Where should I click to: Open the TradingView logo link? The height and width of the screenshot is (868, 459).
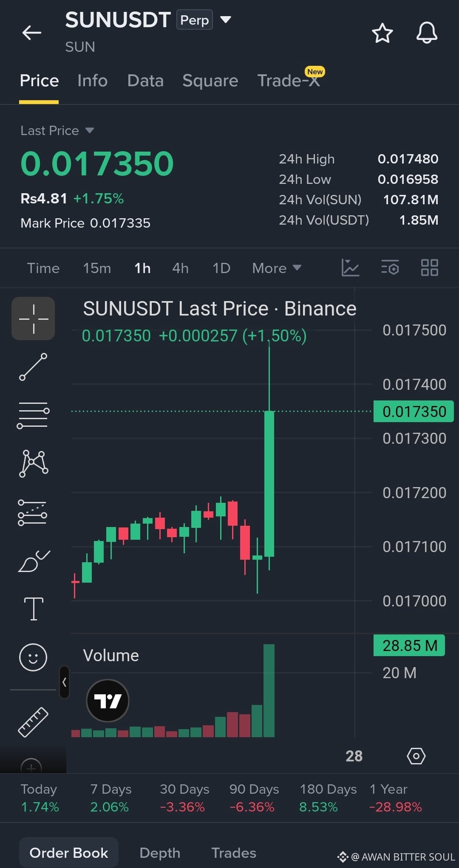pyautogui.click(x=108, y=701)
